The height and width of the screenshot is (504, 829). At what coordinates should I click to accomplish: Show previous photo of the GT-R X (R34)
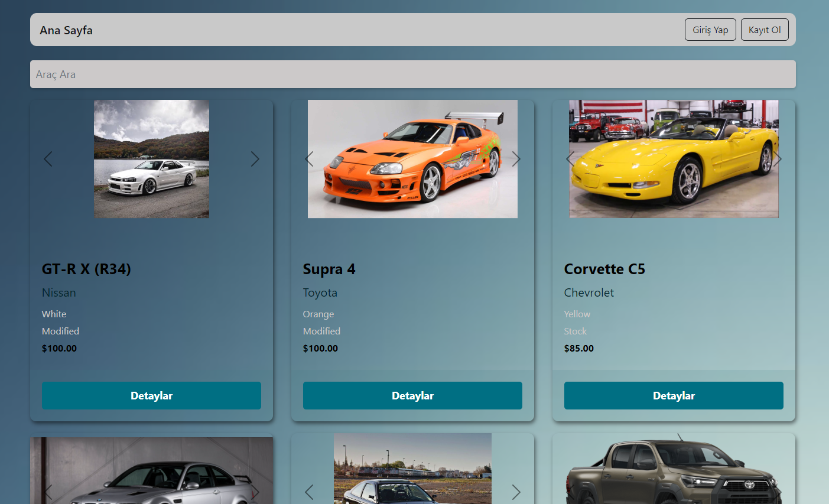(48, 159)
